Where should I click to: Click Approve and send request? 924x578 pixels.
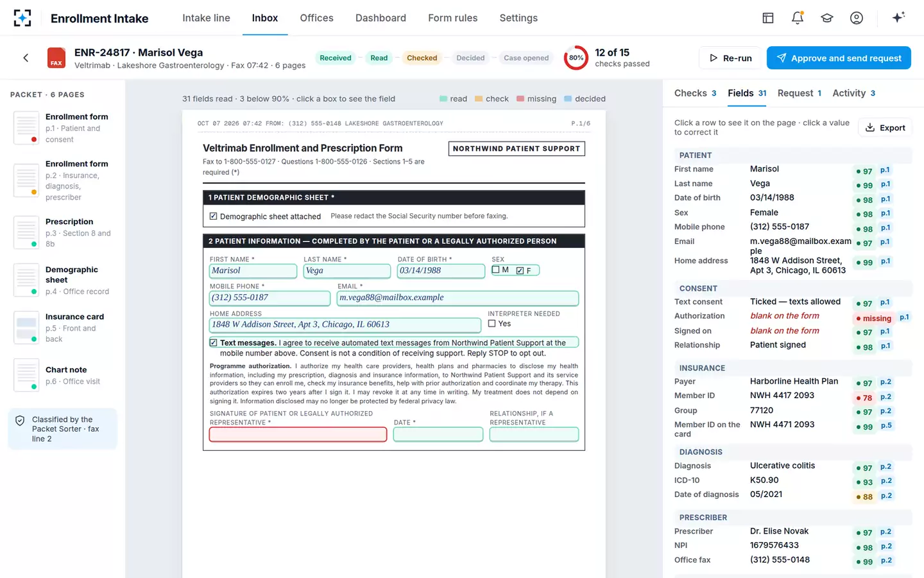click(x=839, y=58)
